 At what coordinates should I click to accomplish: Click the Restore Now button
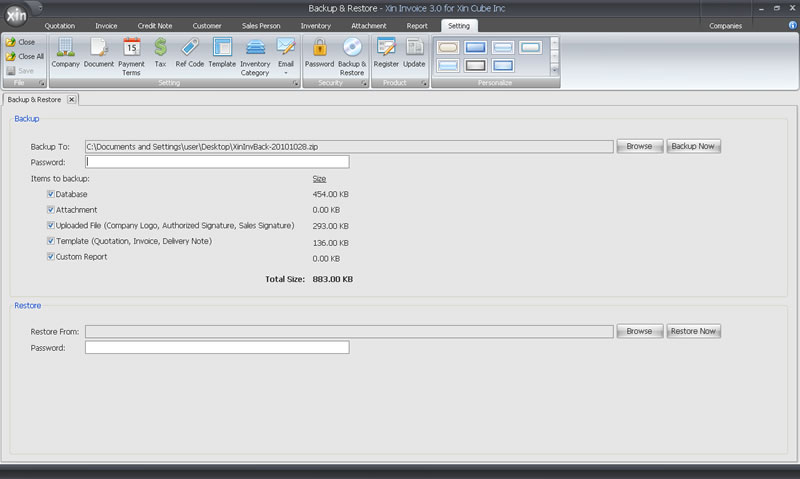tap(693, 331)
